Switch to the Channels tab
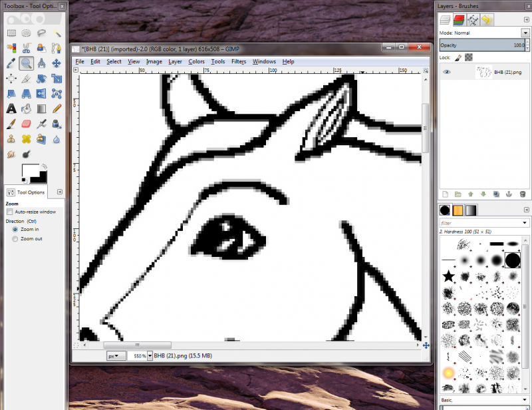The image size is (532, 410). [x=459, y=20]
